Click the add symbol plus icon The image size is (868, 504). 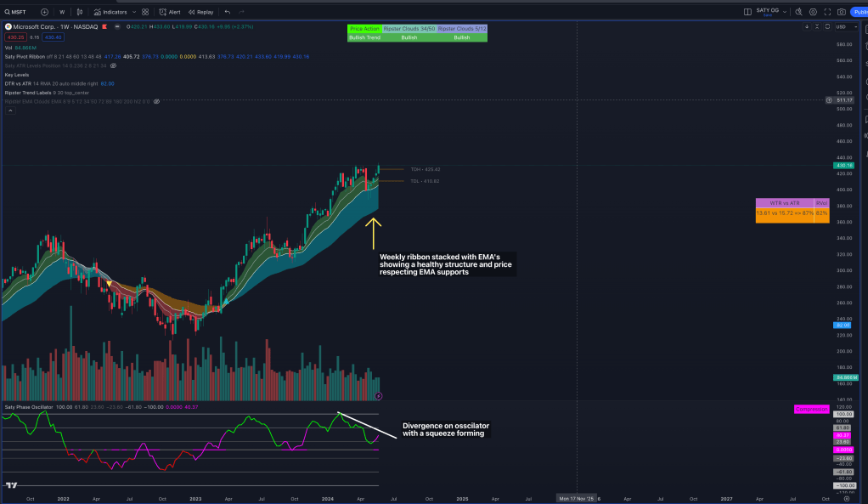pos(43,12)
